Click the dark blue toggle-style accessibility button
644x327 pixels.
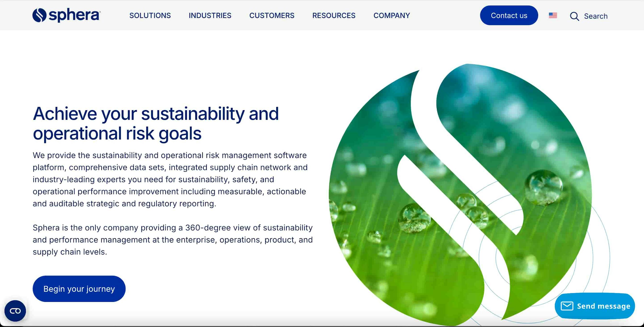(15, 311)
